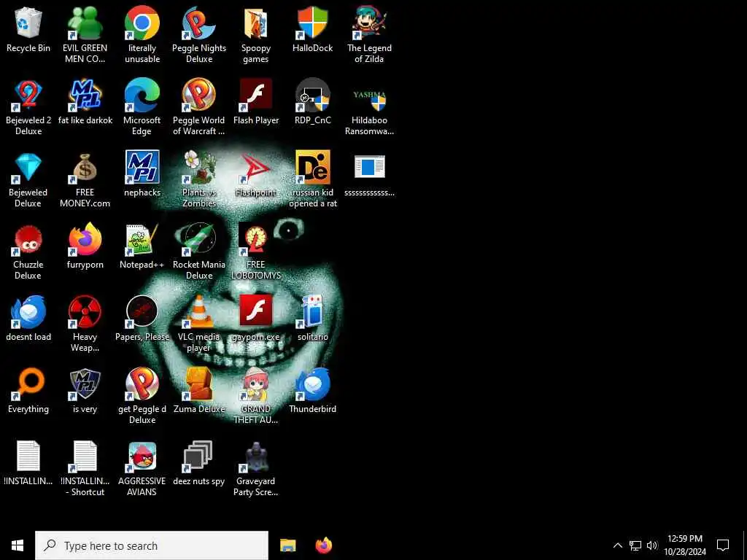
Task: Click the doesnt load Thunderbird icon
Action: pyautogui.click(x=28, y=312)
